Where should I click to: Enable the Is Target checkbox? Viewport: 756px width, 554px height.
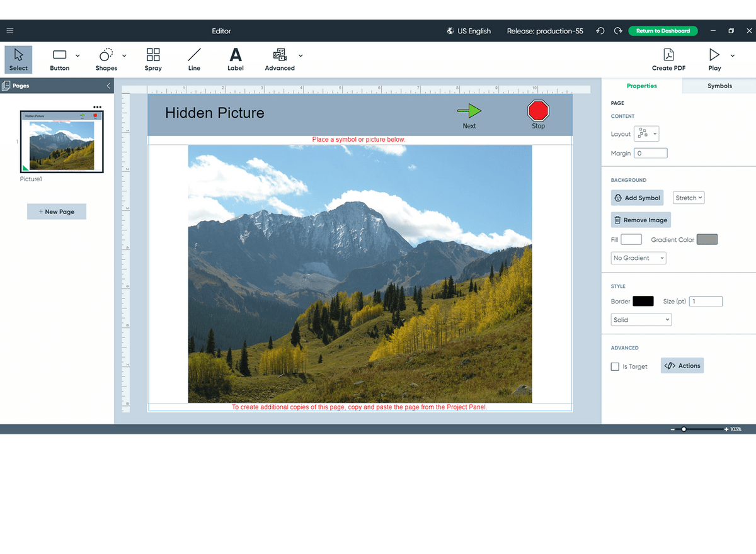tap(614, 366)
